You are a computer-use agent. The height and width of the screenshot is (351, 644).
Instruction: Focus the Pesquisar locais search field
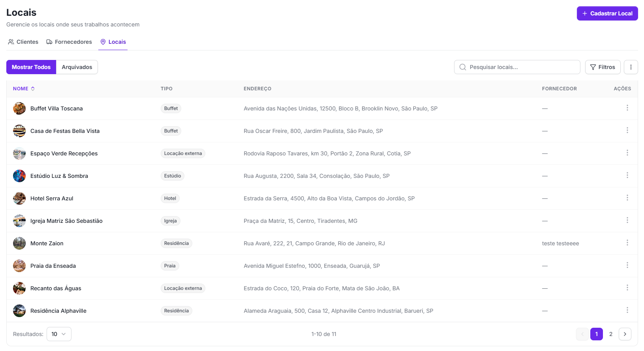pyautogui.click(x=517, y=67)
